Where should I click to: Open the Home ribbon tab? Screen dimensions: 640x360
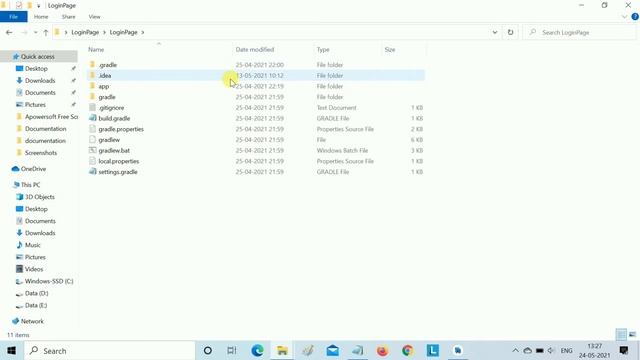[41, 17]
